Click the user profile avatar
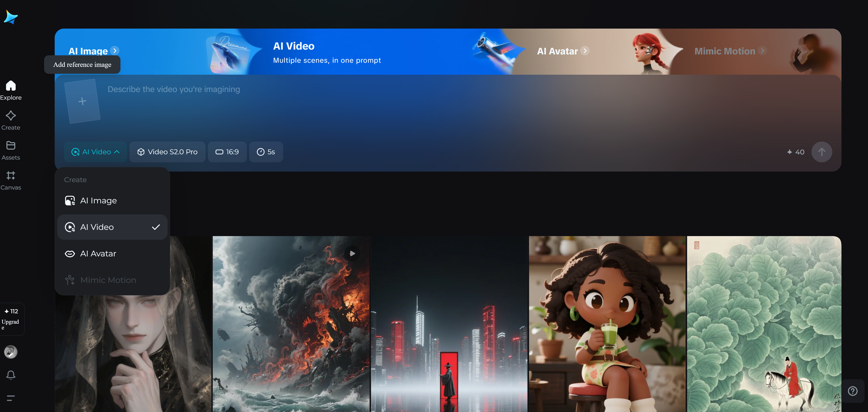Viewport: 868px width, 412px height. tap(11, 352)
